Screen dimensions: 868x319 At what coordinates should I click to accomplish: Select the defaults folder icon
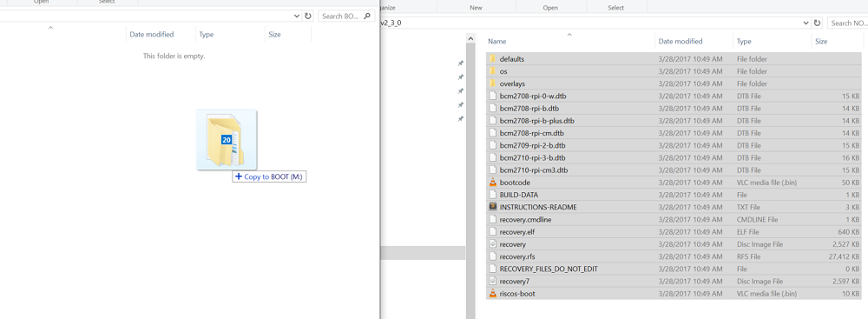click(x=492, y=59)
